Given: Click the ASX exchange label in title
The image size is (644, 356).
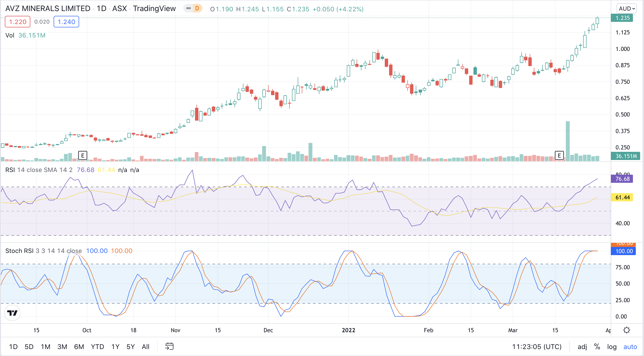Looking at the screenshot, I should 119,8.
